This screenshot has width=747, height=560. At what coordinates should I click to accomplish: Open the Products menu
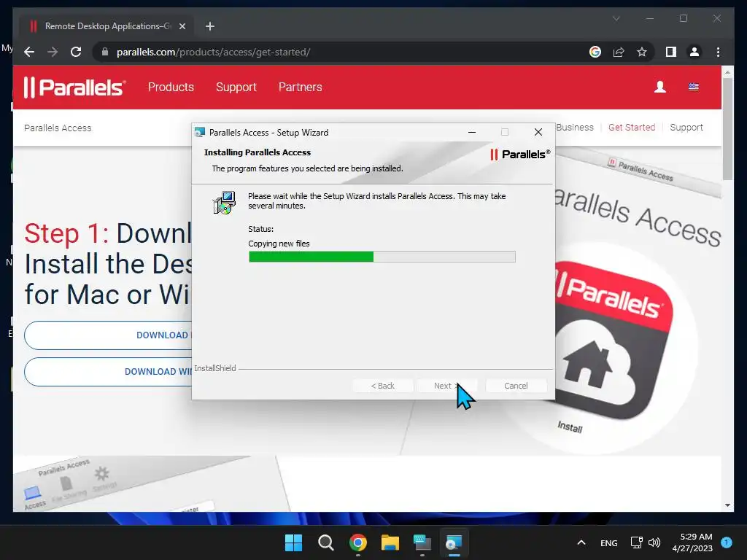(x=171, y=87)
